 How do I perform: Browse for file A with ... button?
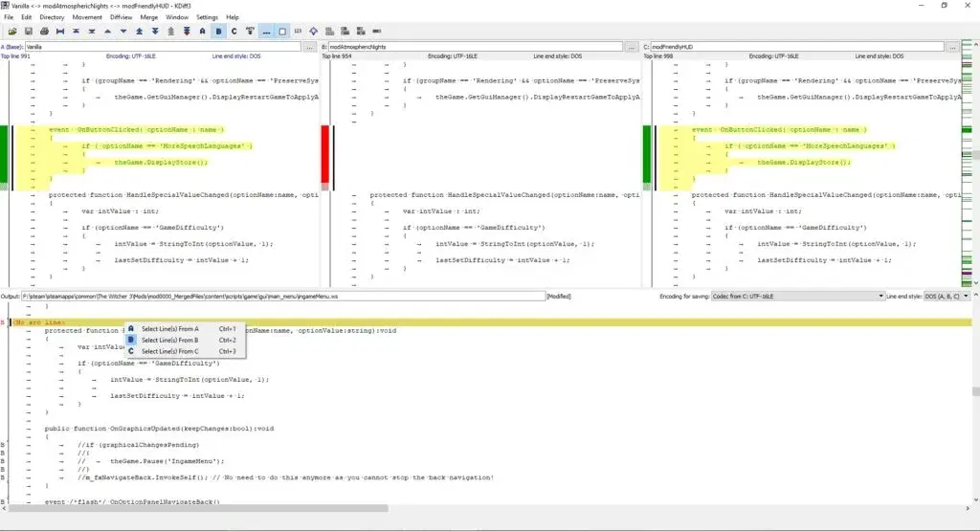pyautogui.click(x=309, y=47)
